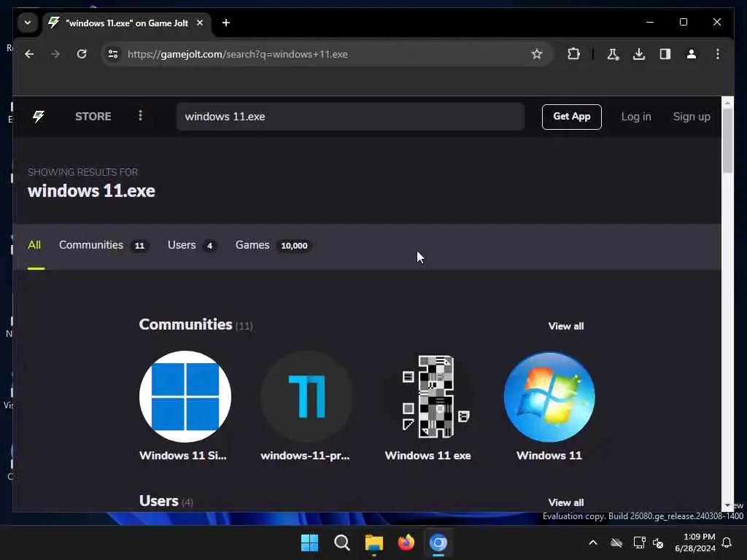Open the Chrome profile icon
The height and width of the screenshot is (560, 747).
point(692,54)
